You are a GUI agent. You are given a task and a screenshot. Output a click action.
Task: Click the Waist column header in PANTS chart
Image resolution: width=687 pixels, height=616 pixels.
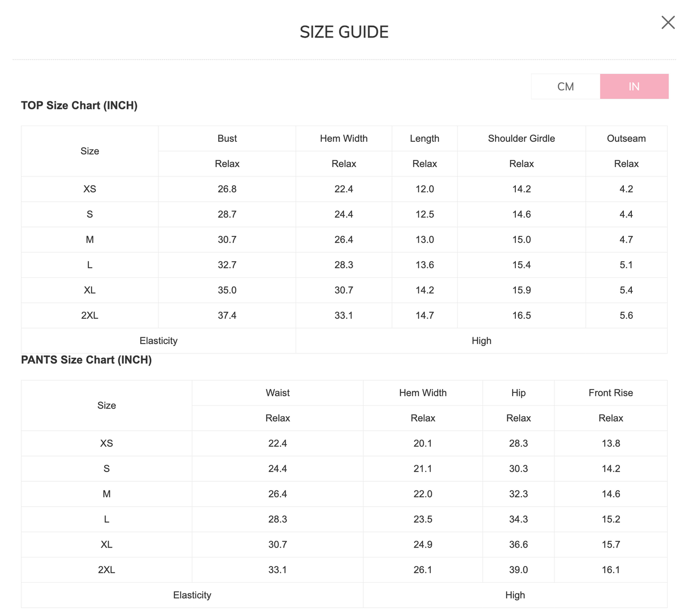pyautogui.click(x=278, y=393)
